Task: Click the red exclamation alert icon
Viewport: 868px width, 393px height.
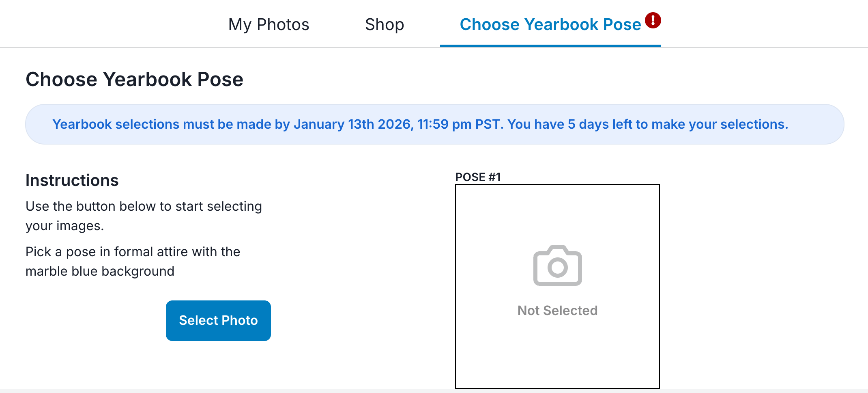Action: point(653,20)
